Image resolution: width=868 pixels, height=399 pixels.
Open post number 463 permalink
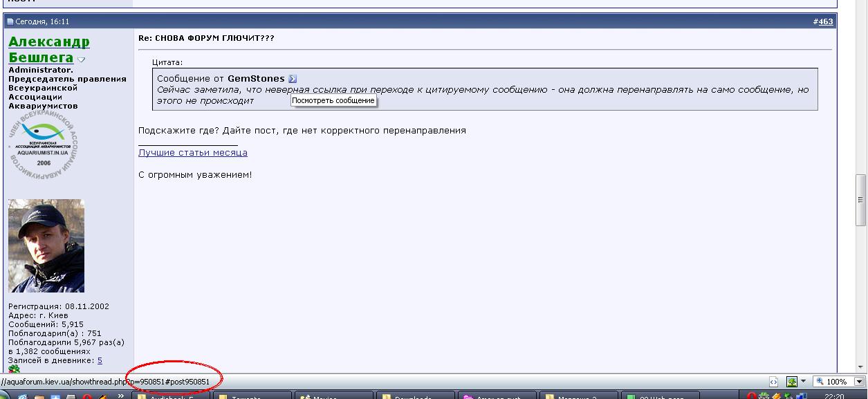826,21
